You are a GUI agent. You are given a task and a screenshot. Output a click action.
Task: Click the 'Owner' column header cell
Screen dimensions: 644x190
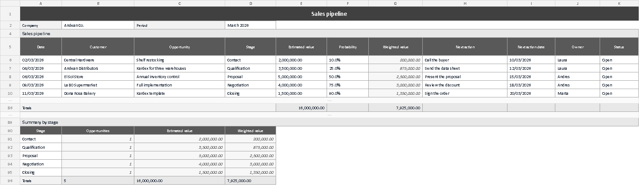[x=578, y=47]
